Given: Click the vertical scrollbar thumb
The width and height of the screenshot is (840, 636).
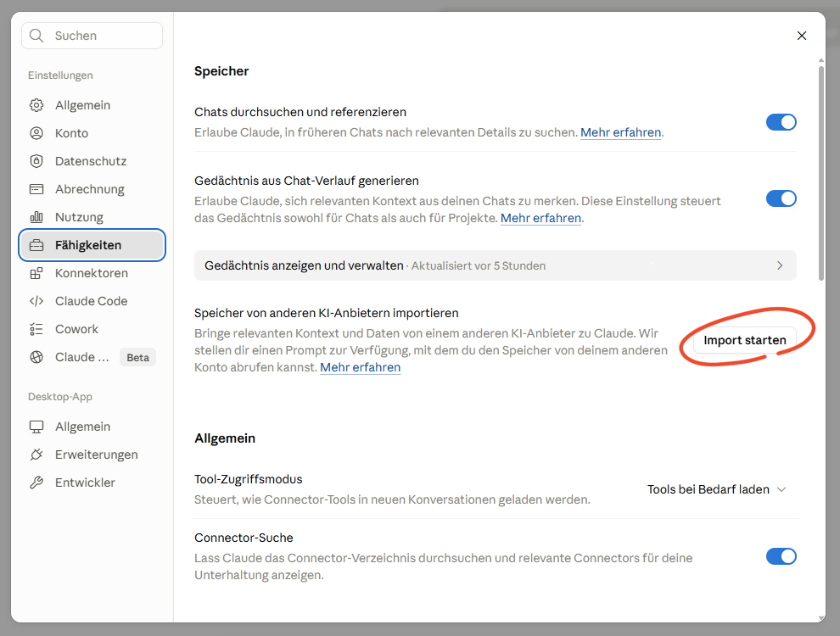Looking at the screenshot, I should (820, 172).
